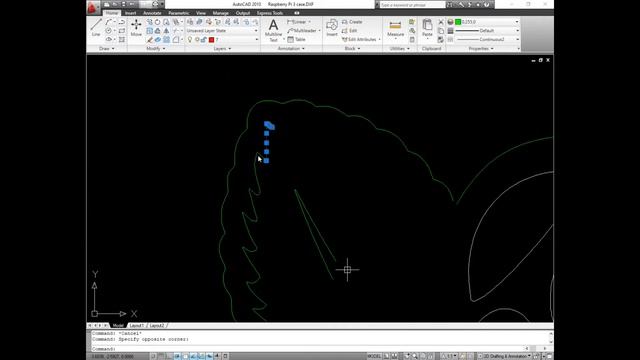Click the Zoom magnifier in status bar

tap(415, 356)
